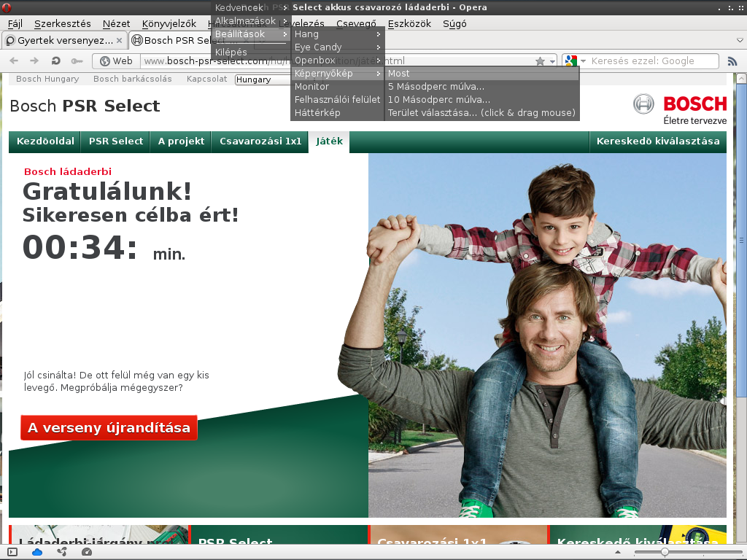Click the Google search input field

pyautogui.click(x=653, y=61)
